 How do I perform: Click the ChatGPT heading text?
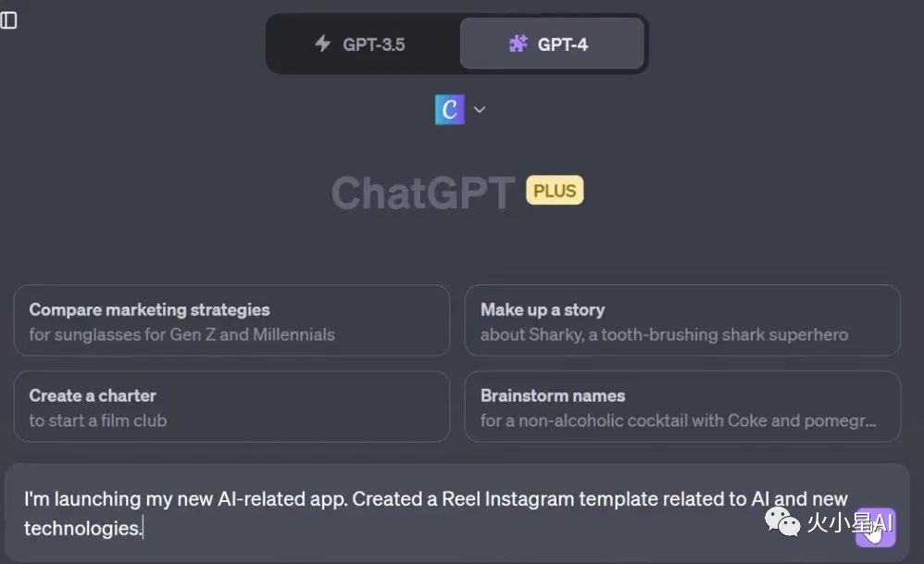click(423, 192)
